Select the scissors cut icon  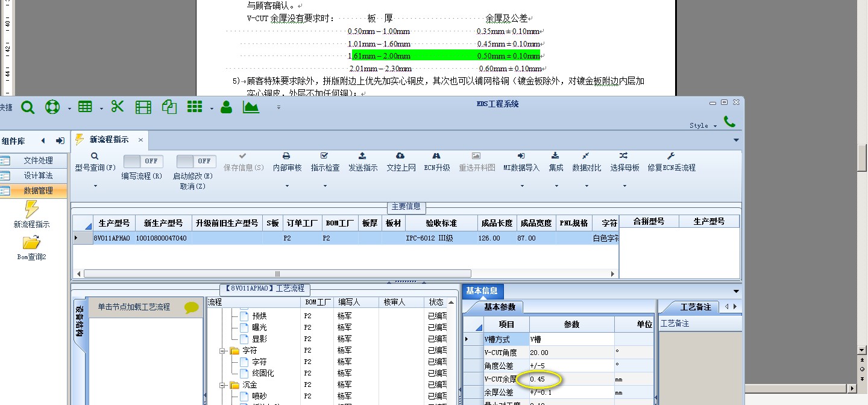(x=118, y=107)
